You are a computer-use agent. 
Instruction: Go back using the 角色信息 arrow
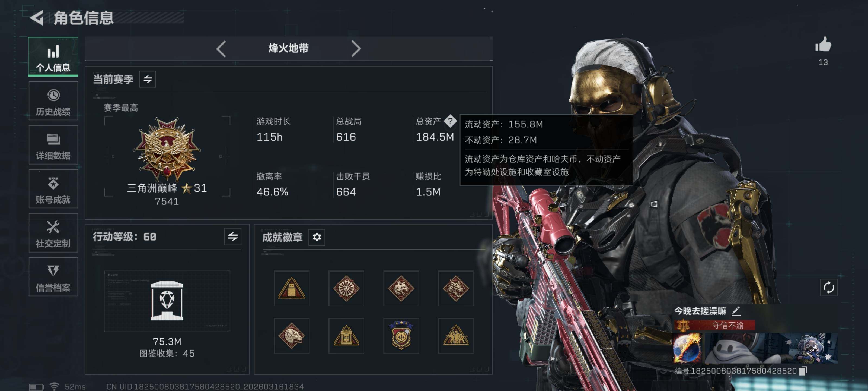37,18
